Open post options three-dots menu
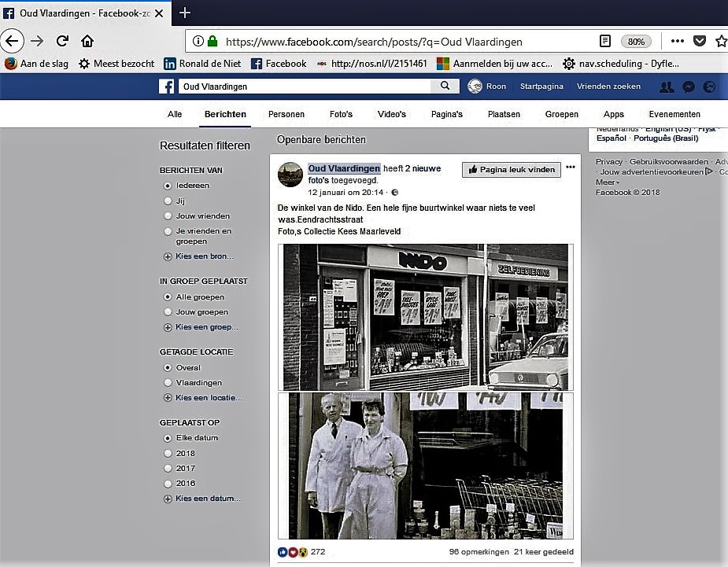This screenshot has width=728, height=567. (x=571, y=167)
